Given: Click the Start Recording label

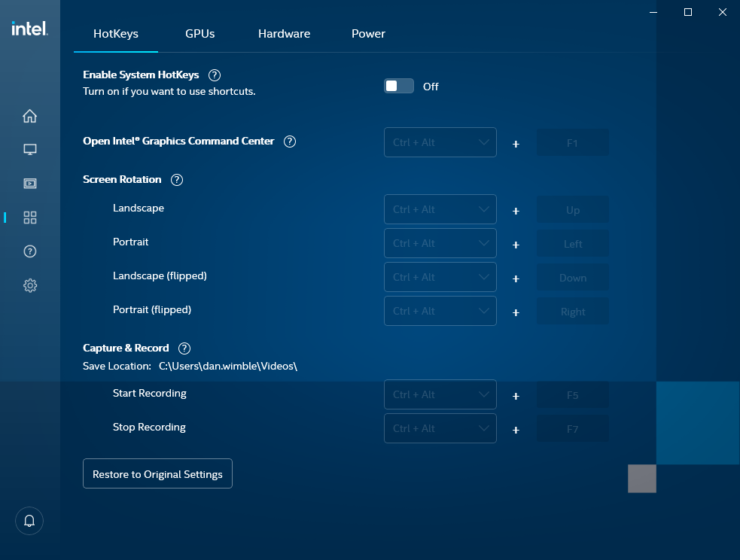Looking at the screenshot, I should click(x=150, y=394).
